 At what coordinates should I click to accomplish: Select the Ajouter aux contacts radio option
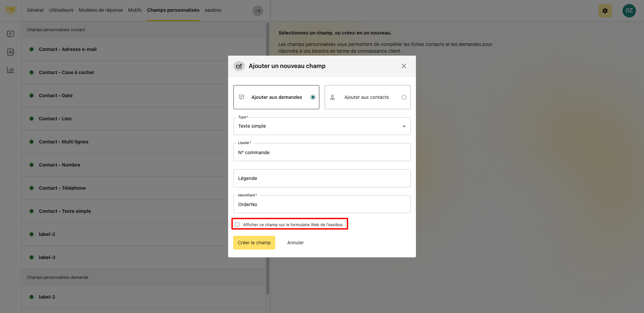tap(404, 97)
